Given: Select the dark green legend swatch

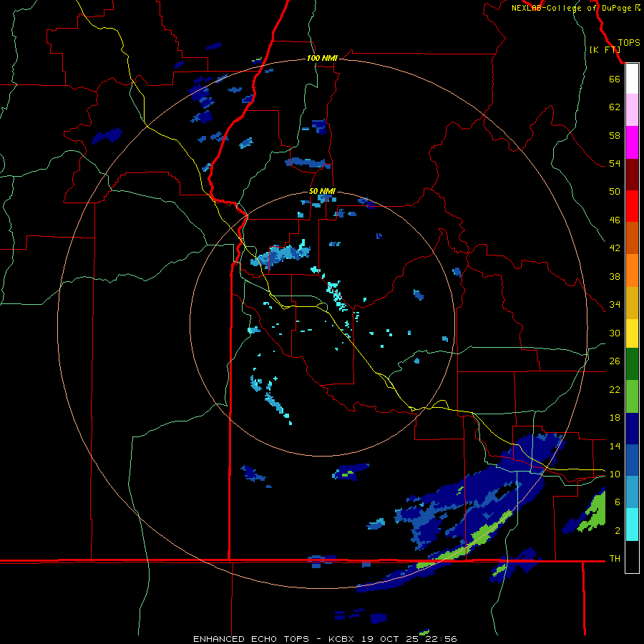Looking at the screenshot, I should pos(632,364).
